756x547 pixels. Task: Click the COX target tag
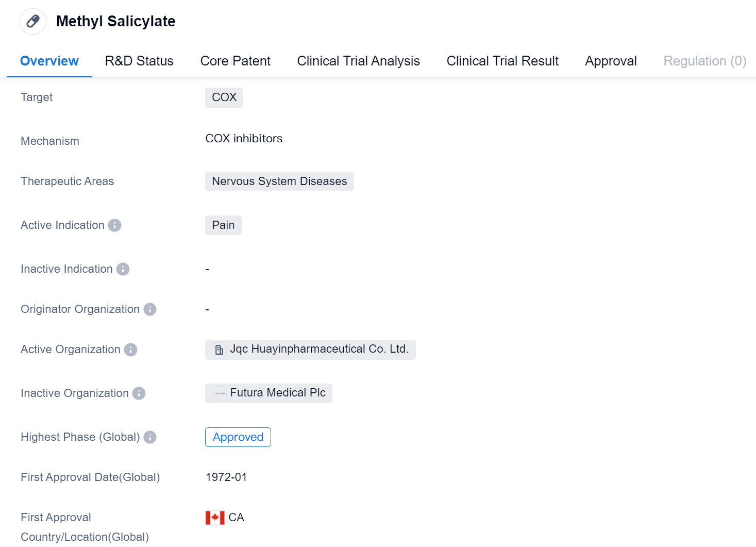[x=224, y=97]
